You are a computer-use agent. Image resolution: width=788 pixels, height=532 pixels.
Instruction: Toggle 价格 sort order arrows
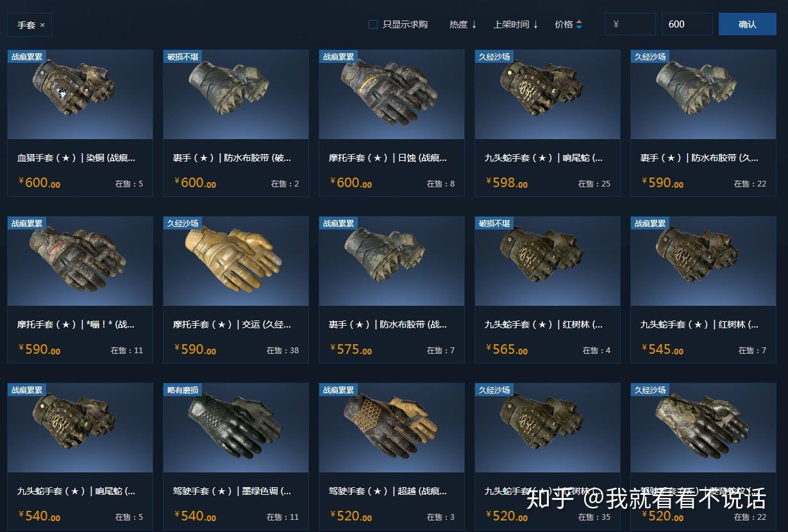[x=579, y=24]
